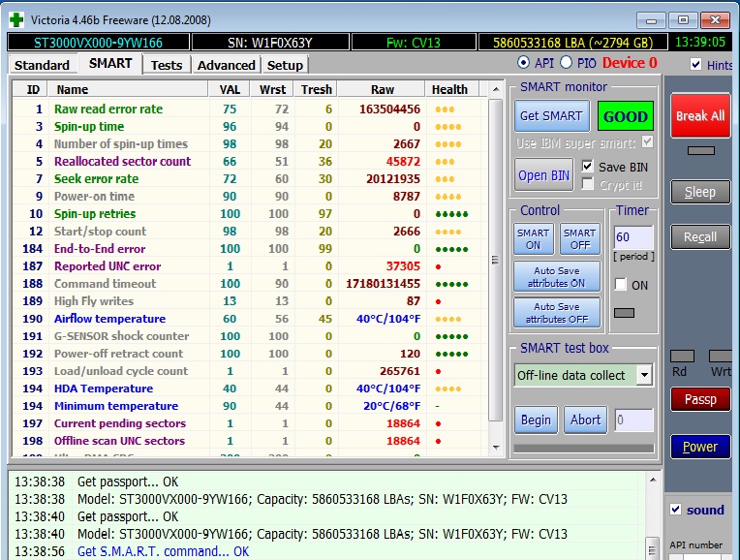This screenshot has width=740, height=560.
Task: Click raw value 17180131455
Action: coord(384,284)
